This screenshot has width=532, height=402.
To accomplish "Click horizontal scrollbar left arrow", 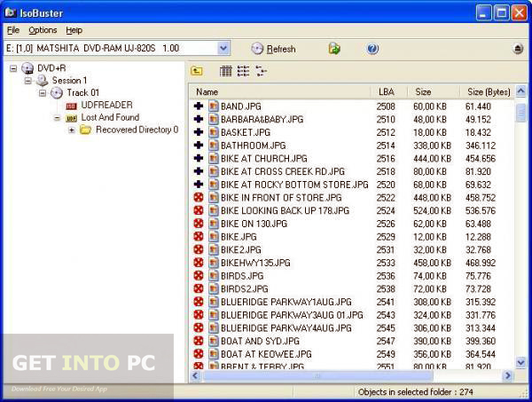I will [x=195, y=375].
